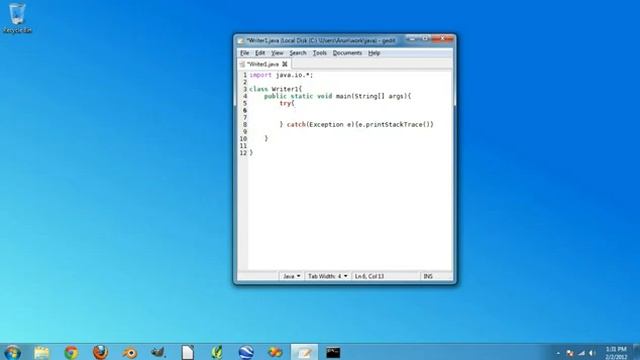This screenshot has width=640, height=360.
Task: Select the *Writer1.java document tab
Action: pos(263,64)
